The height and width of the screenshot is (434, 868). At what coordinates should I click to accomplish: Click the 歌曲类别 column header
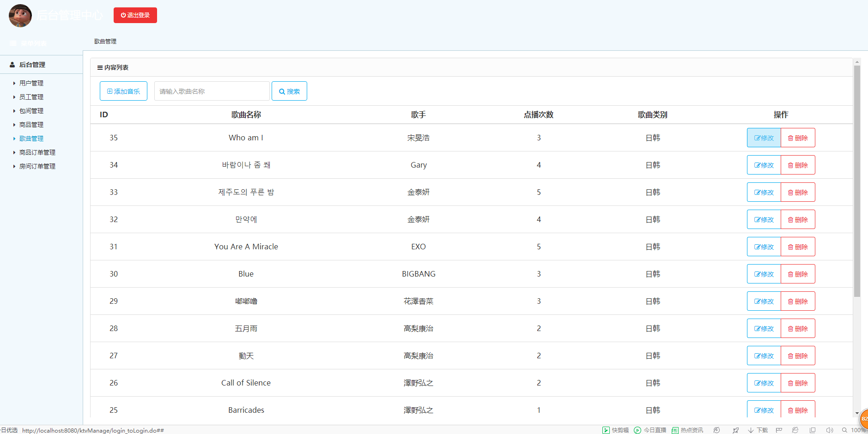coord(652,115)
